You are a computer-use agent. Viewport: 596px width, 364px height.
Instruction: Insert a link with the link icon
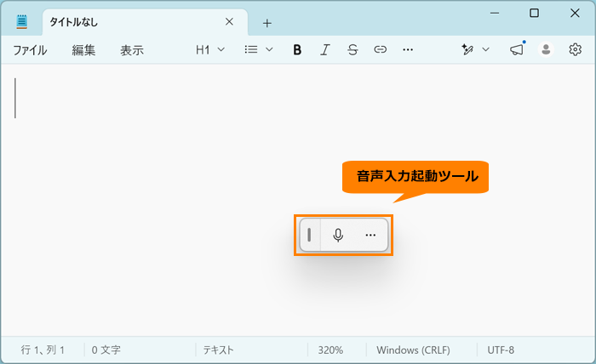coord(380,49)
